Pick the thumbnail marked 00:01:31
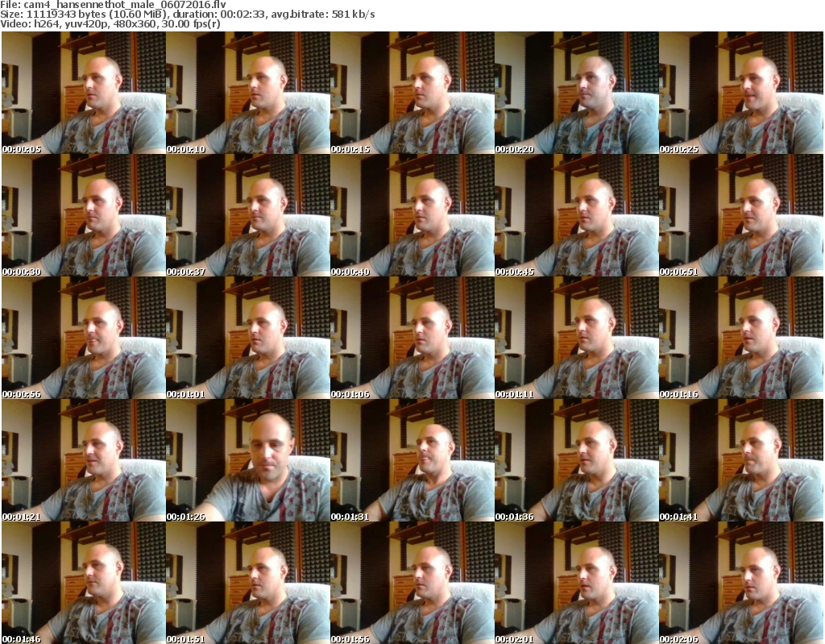 [412, 460]
